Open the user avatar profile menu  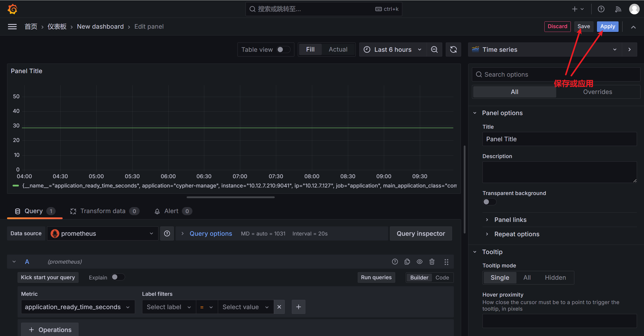(634, 9)
